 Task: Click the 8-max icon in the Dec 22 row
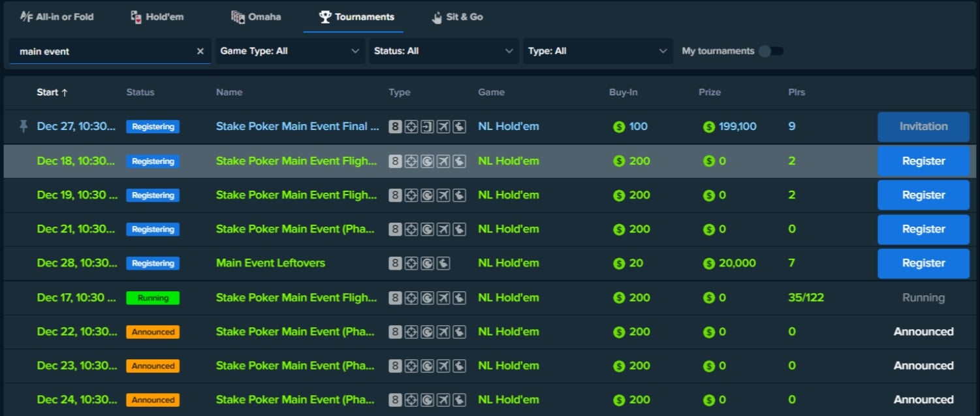(395, 332)
